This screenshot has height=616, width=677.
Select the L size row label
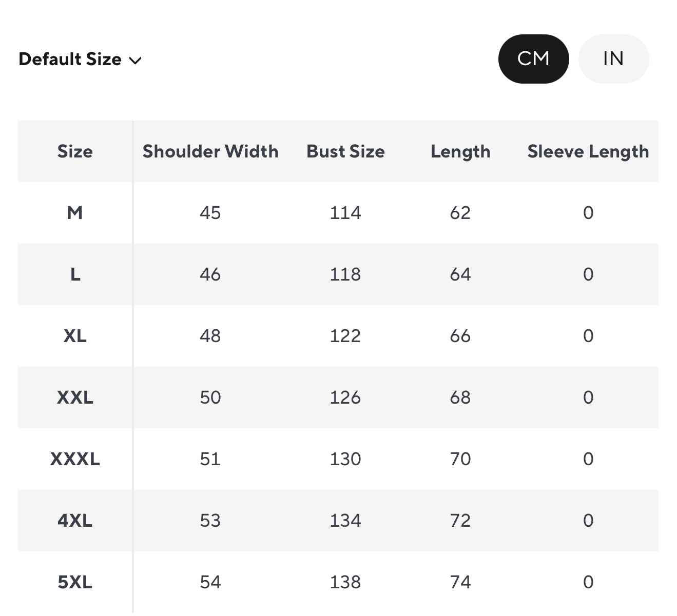75,274
